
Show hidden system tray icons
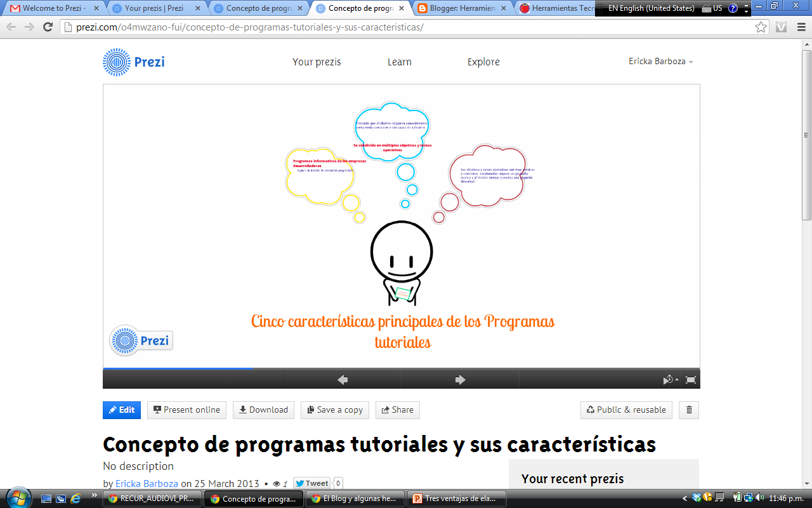pyautogui.click(x=684, y=498)
